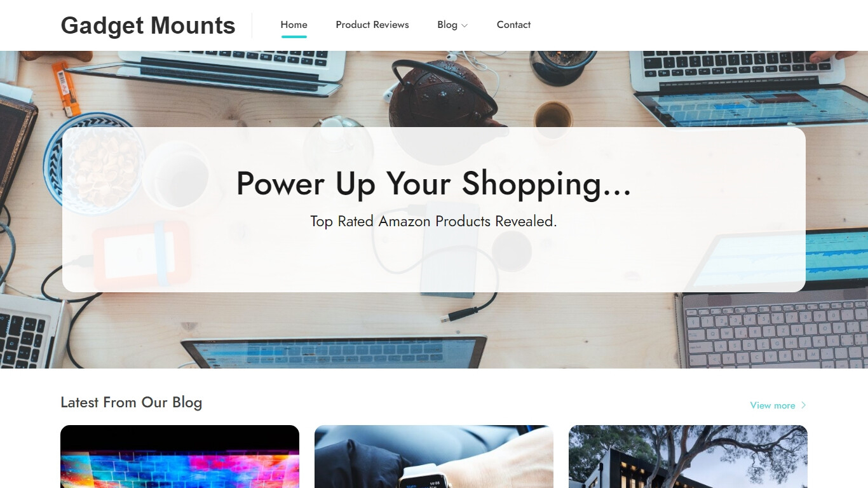Expand the Blog dropdown chevron
Viewport: 868px width, 488px height.
pyautogui.click(x=465, y=25)
